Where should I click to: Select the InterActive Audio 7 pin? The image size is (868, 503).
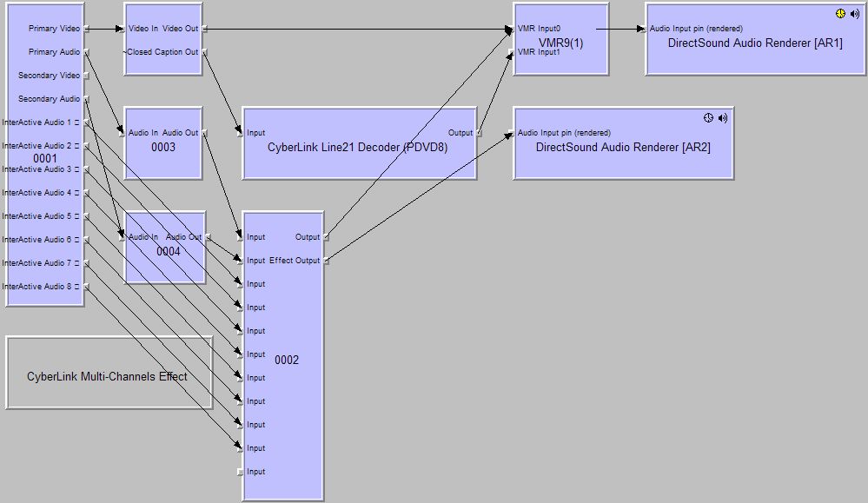point(86,263)
